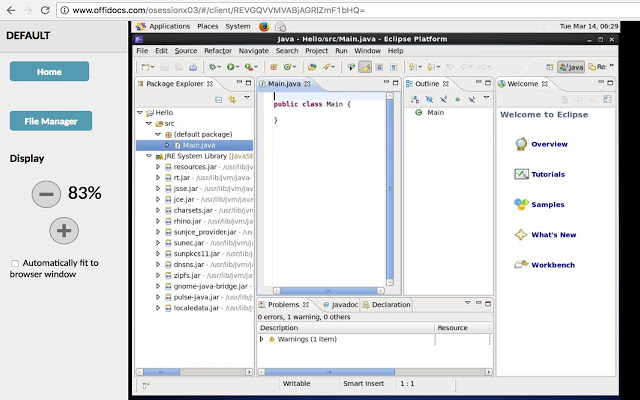Click the Debug bug icon in toolbar

coord(212,67)
